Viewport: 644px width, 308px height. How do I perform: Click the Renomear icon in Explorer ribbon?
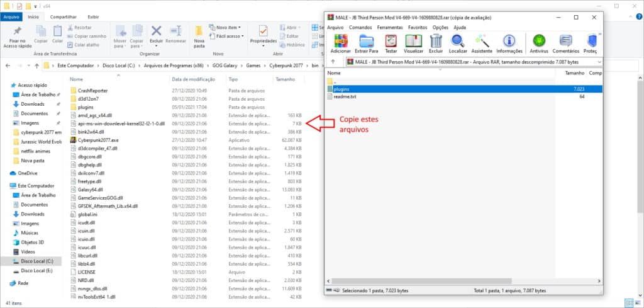[175, 31]
